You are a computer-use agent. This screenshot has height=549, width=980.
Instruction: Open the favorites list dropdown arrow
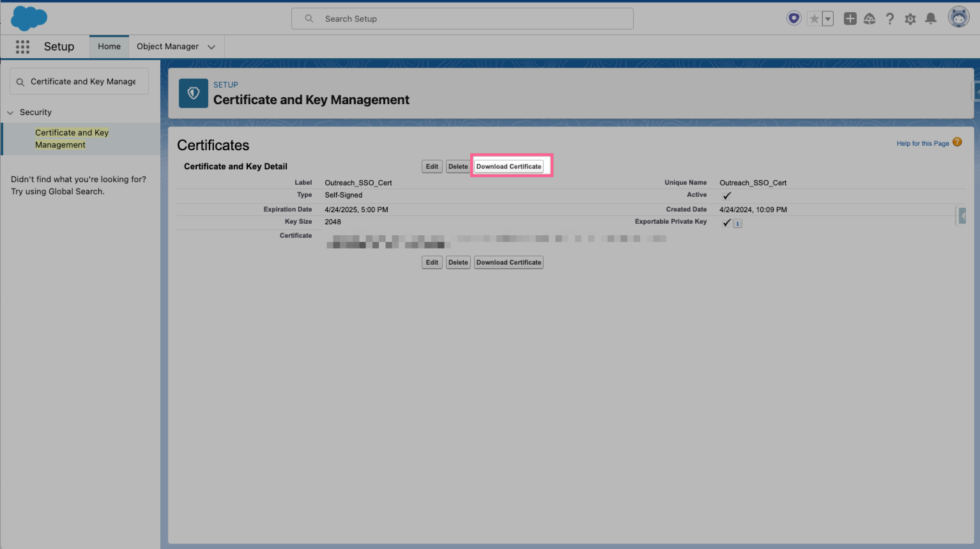tap(827, 19)
